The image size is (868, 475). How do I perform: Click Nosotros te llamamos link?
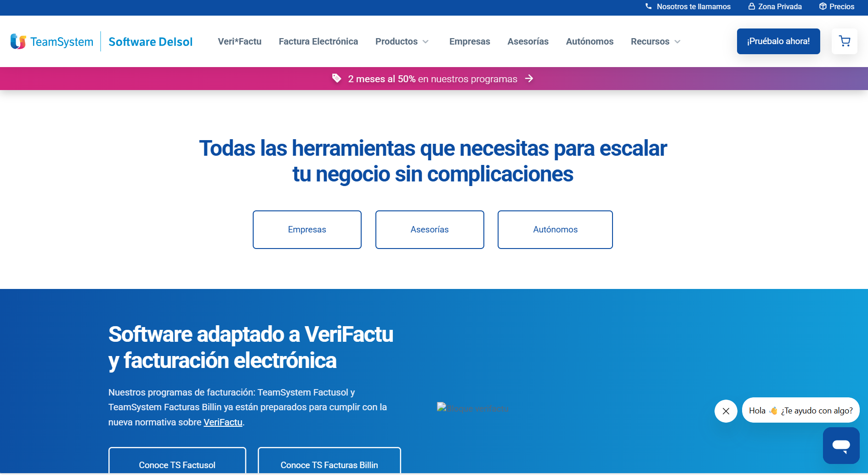coord(693,6)
